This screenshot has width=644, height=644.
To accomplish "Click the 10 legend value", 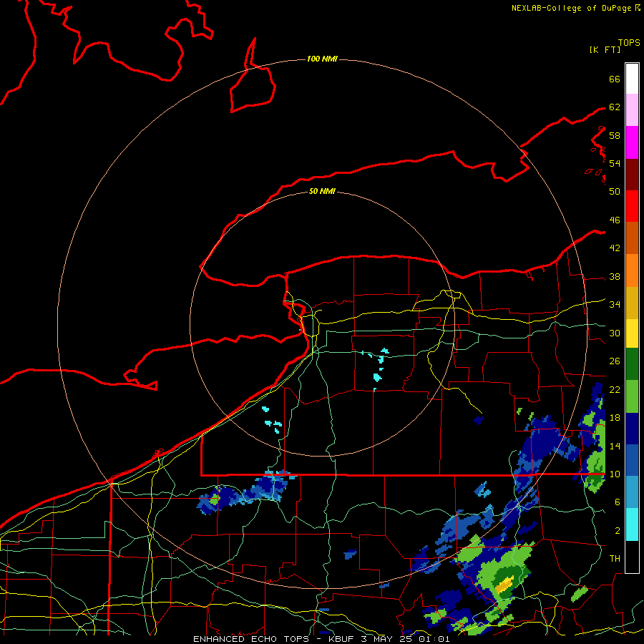I will 615,474.
